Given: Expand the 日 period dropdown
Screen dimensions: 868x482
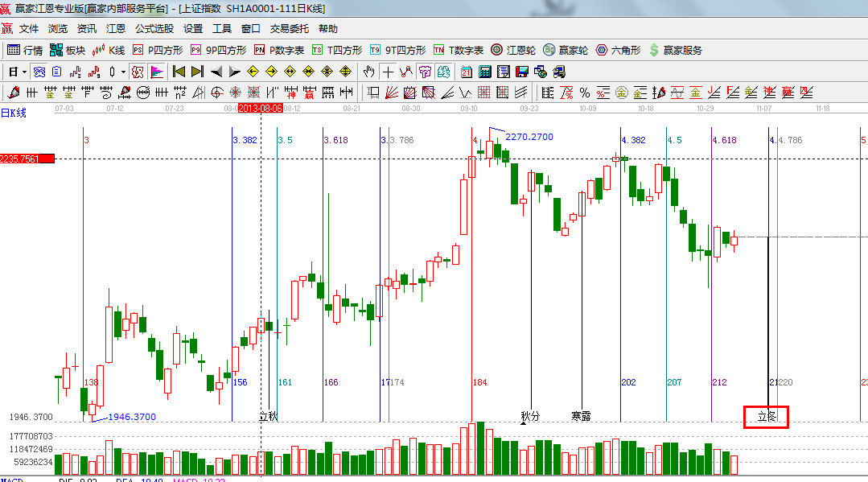Looking at the screenshot, I should click(23, 72).
